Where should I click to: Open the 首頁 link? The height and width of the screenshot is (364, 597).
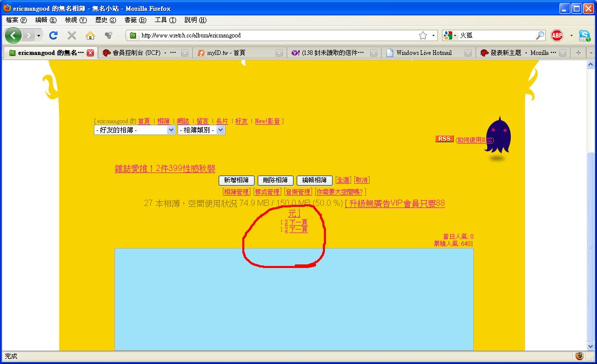pyautogui.click(x=144, y=121)
